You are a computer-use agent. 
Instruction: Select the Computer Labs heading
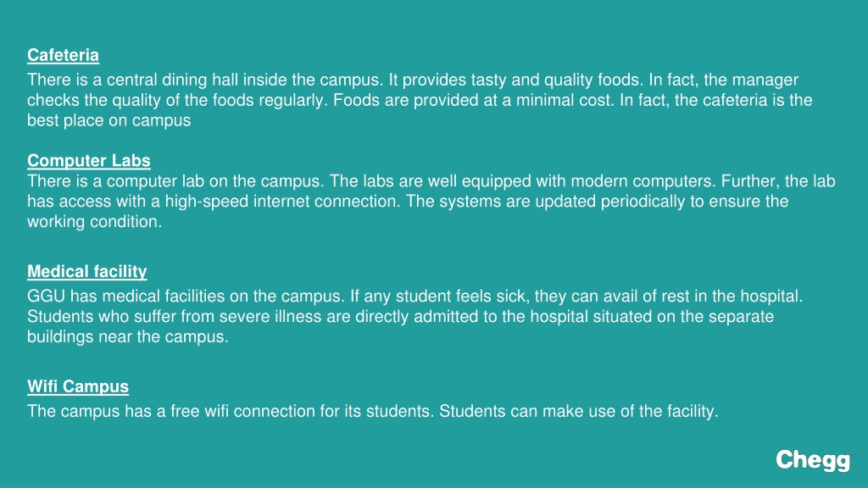coord(88,160)
